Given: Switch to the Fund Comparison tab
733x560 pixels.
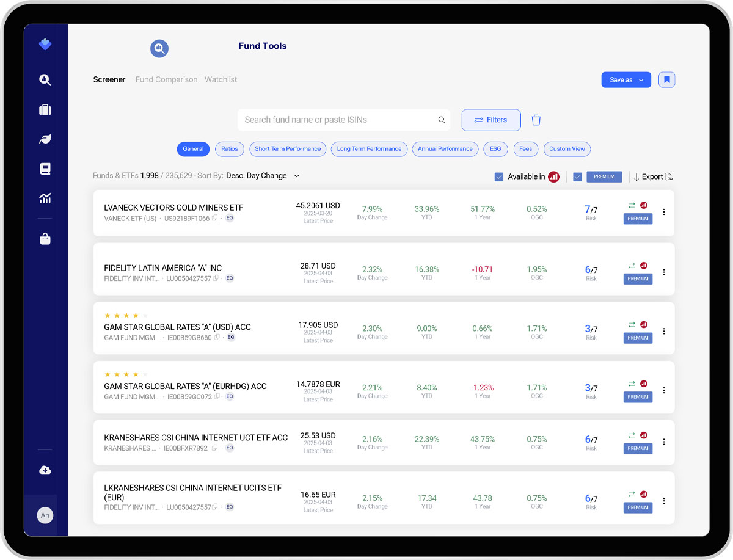Looking at the screenshot, I should click(x=166, y=80).
